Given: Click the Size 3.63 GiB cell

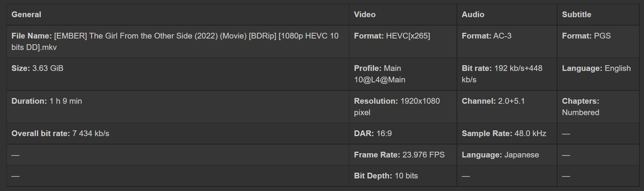Looking at the screenshot, I should (37, 68).
